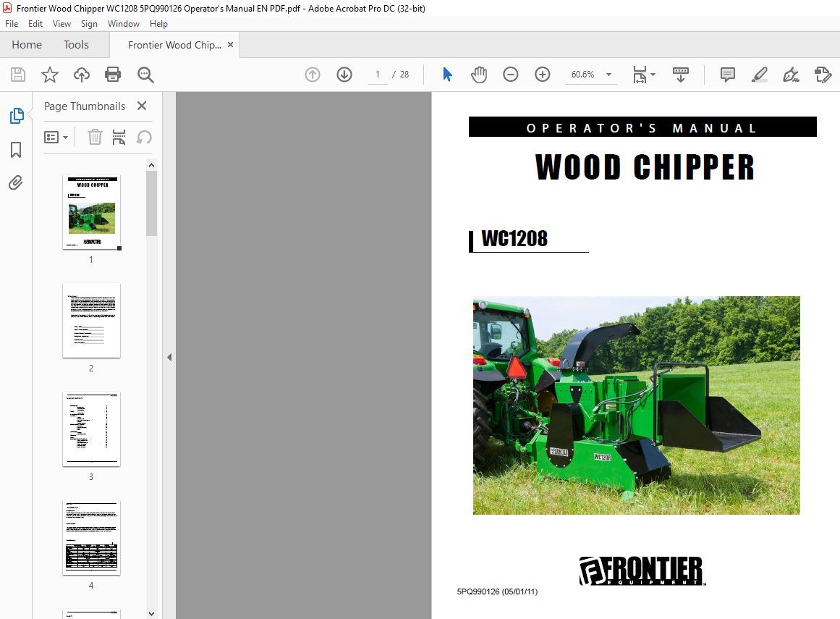Close the Page Thumbnails panel

(x=141, y=106)
